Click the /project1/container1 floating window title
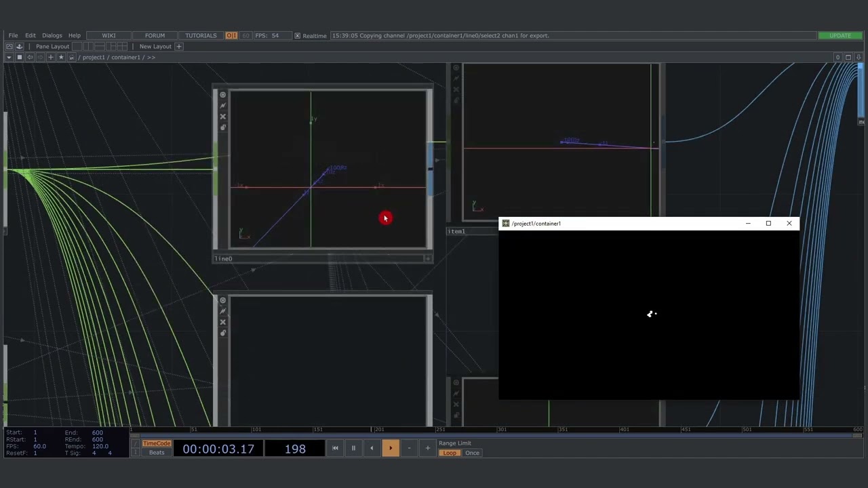The image size is (868, 488). 536,223
